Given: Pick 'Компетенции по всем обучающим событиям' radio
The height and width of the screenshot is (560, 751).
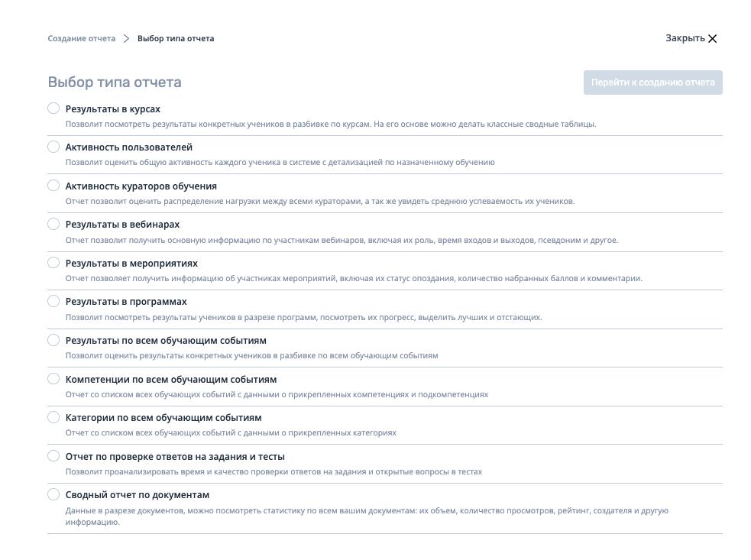Looking at the screenshot, I should click(x=53, y=379).
